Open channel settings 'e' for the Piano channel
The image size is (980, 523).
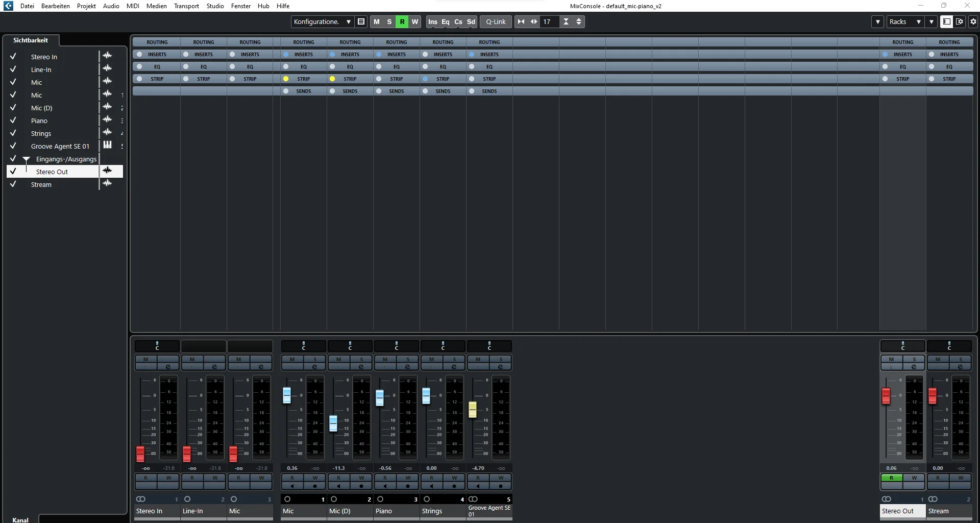(407, 367)
